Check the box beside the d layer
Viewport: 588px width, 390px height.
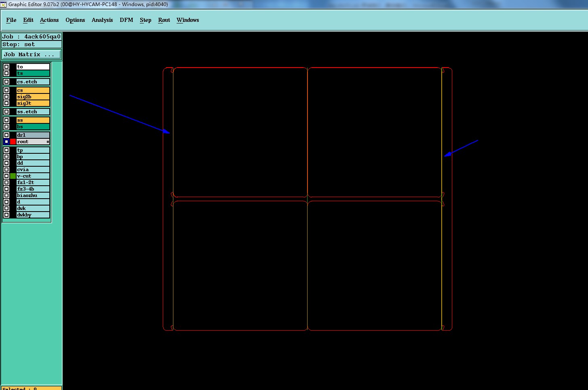point(6,202)
